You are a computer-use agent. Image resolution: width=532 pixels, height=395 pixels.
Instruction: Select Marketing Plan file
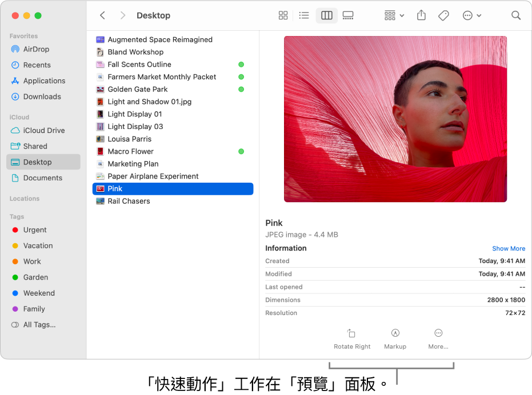tap(173, 164)
